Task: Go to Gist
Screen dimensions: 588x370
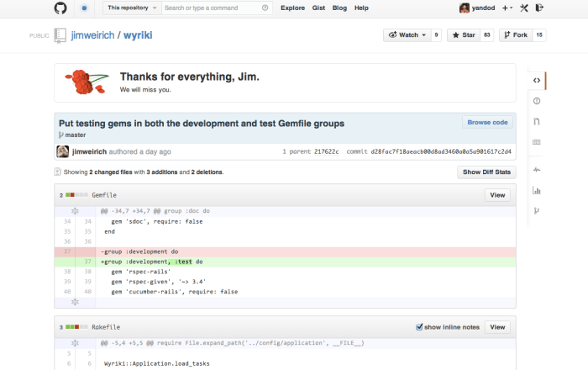Action: coord(318,8)
